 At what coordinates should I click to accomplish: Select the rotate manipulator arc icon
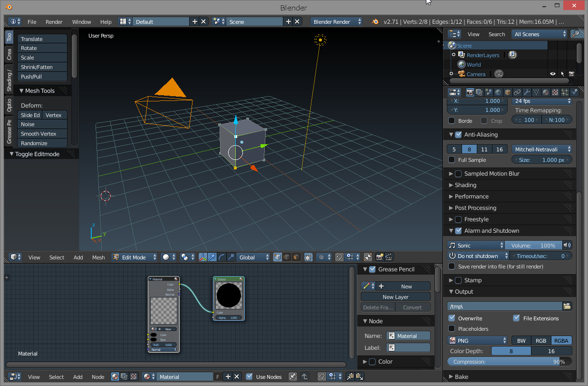tap(222, 257)
